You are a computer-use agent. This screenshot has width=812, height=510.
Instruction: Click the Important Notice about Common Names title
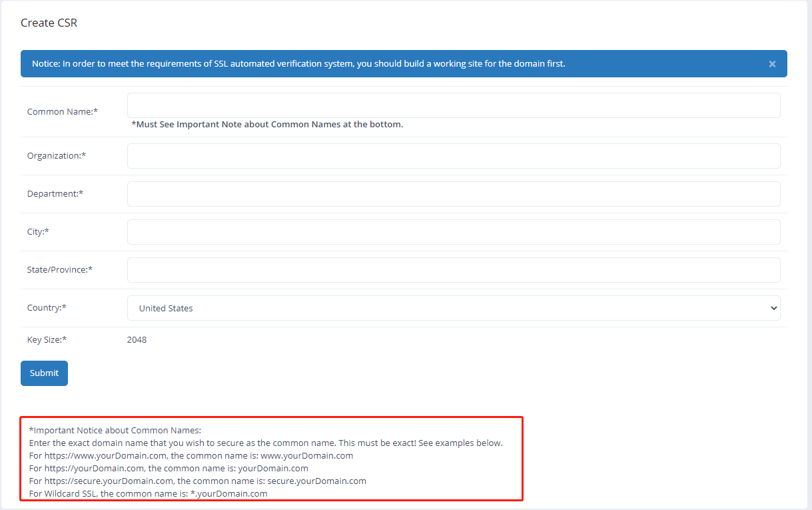(x=115, y=430)
